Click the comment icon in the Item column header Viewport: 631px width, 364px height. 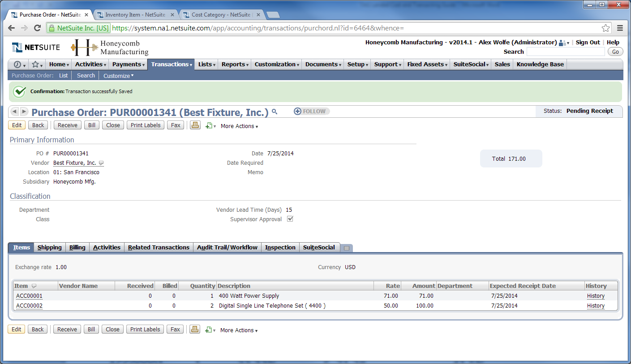(34, 286)
